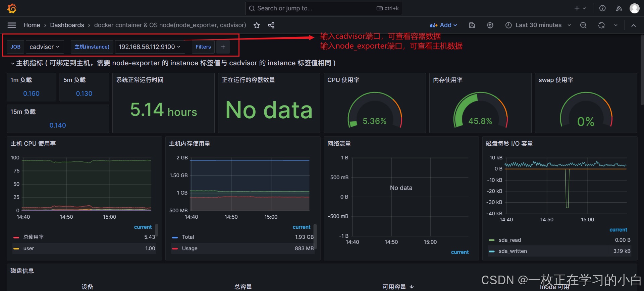The image size is (644, 291).
Task: Click the memory legend scrollbar
Action: [x=315, y=236]
